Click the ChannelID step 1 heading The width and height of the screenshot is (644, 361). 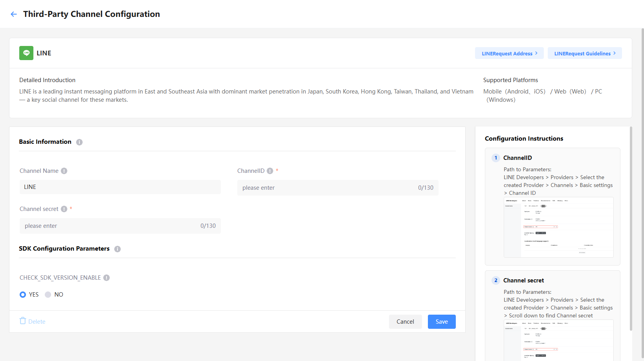(x=517, y=158)
